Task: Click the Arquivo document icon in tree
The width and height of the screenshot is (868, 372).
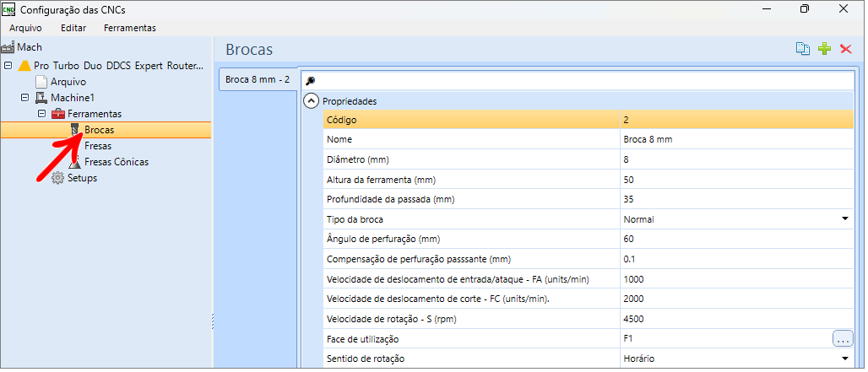Action: point(41,82)
